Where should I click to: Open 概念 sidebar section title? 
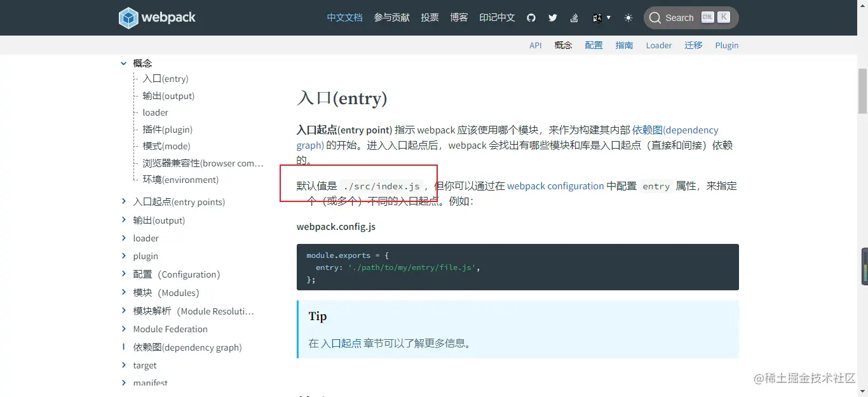tap(142, 63)
